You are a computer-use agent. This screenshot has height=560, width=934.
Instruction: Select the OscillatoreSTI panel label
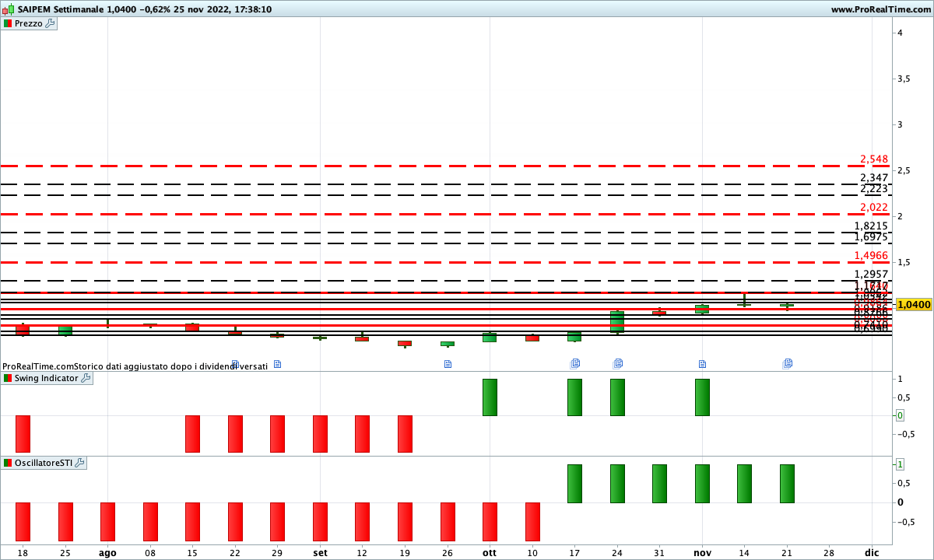[x=43, y=463]
